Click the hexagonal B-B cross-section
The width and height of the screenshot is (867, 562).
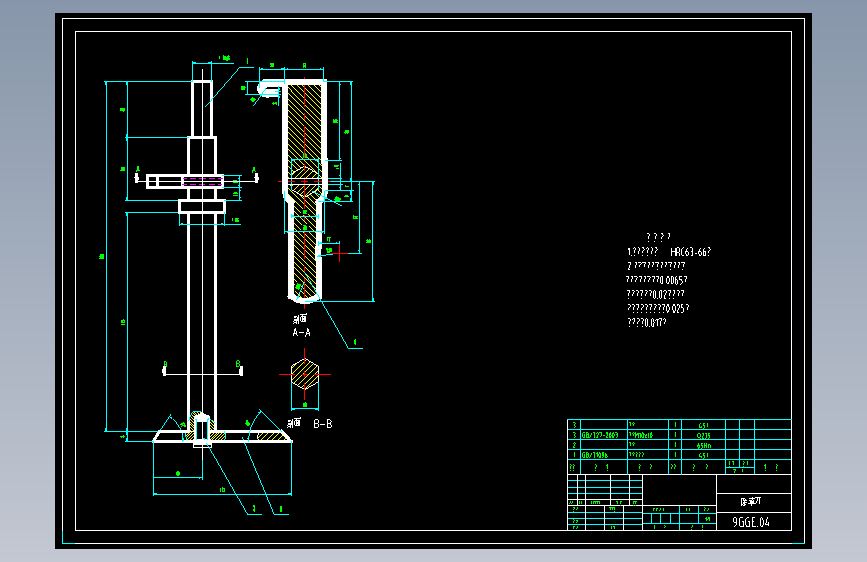point(305,374)
